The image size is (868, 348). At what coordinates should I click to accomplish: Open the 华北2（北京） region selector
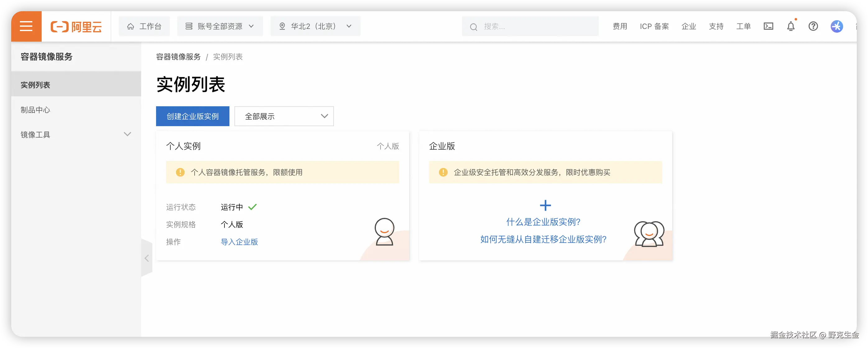315,26
